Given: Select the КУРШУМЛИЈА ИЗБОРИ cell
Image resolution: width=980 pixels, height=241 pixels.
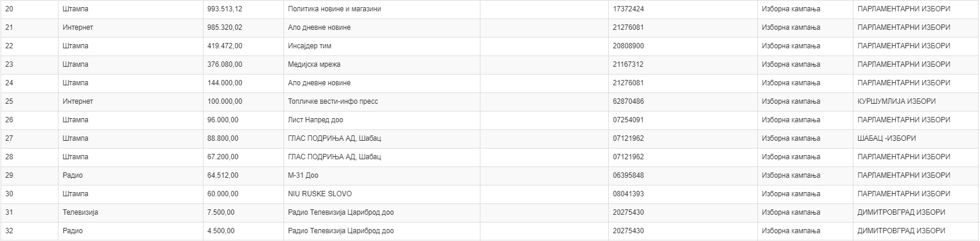Looking at the screenshot, I should 896,101.
